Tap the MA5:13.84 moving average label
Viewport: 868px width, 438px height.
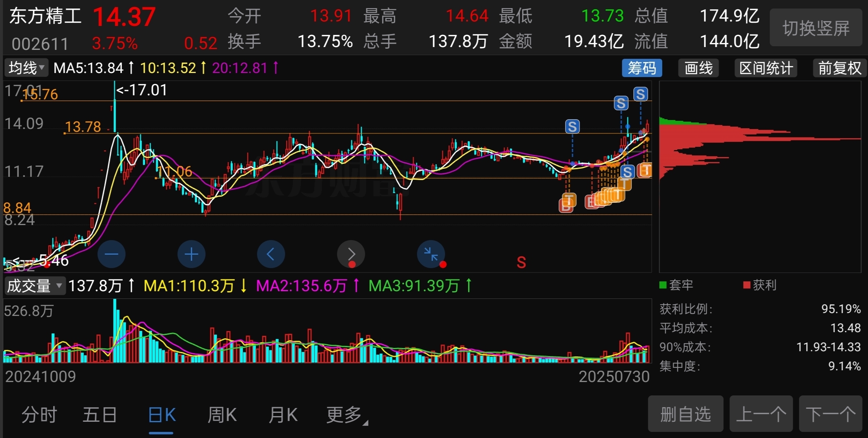94,68
